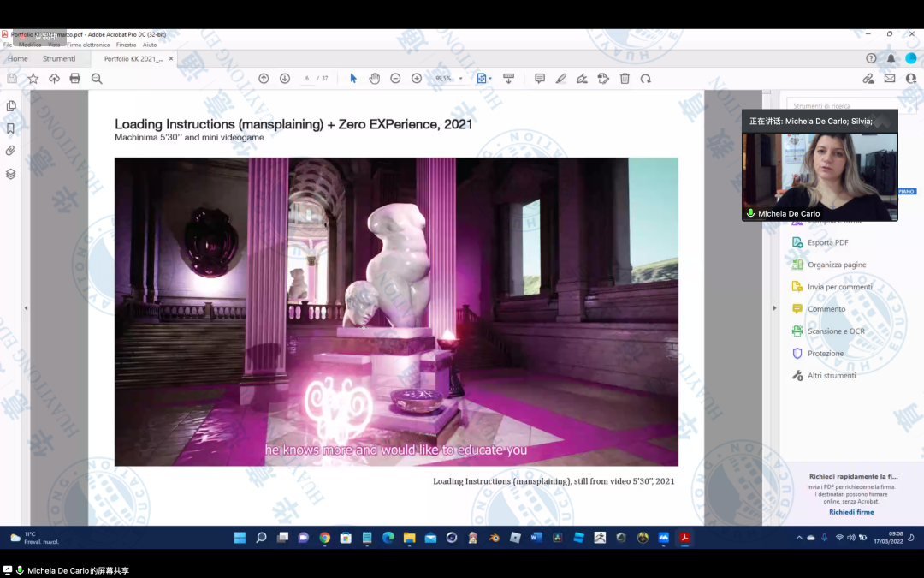Close the Portfolio KK 2021 tab
The image size is (924, 578).
point(171,58)
